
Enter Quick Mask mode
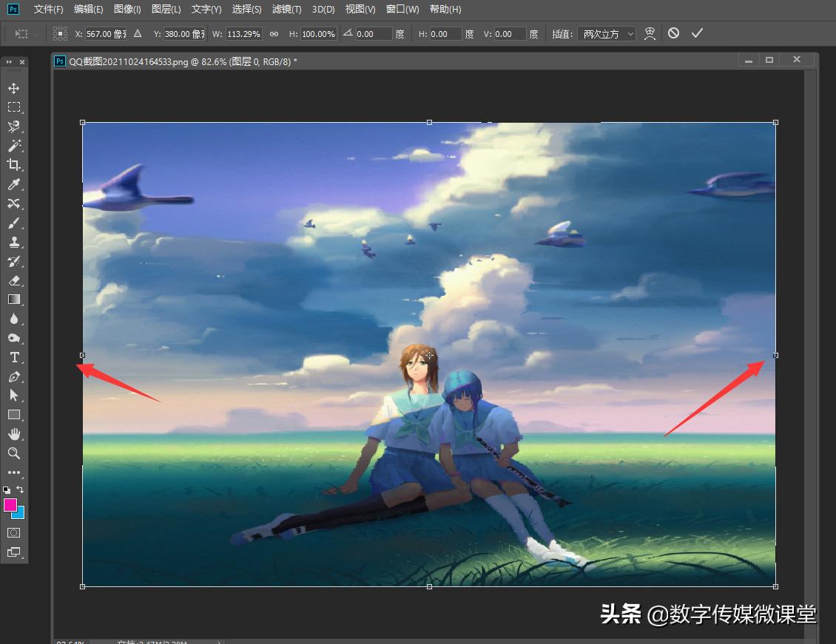[15, 532]
